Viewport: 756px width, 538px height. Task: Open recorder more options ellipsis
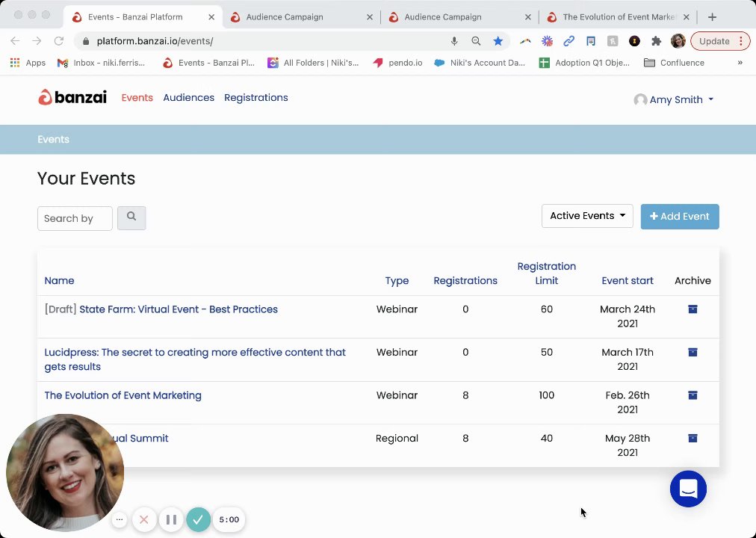click(x=120, y=519)
